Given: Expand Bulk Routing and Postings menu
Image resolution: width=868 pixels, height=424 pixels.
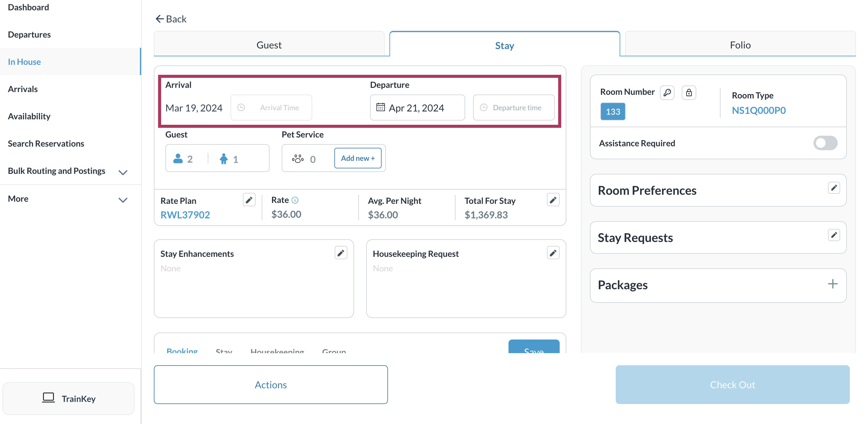Looking at the screenshot, I should pyautogui.click(x=123, y=172).
